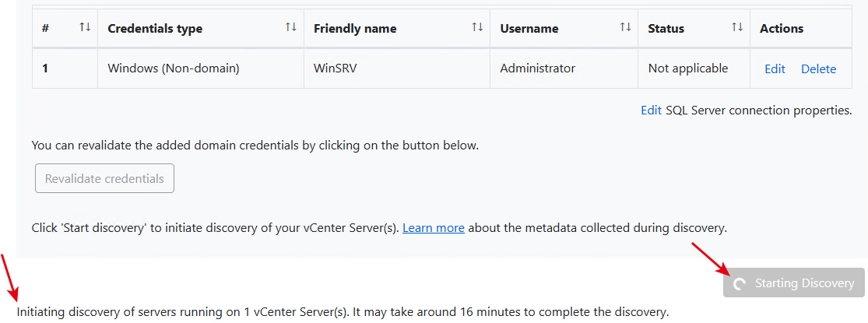This screenshot has width=868, height=323.
Task: Select the Windows (Non-domain) cell
Action: [x=173, y=68]
